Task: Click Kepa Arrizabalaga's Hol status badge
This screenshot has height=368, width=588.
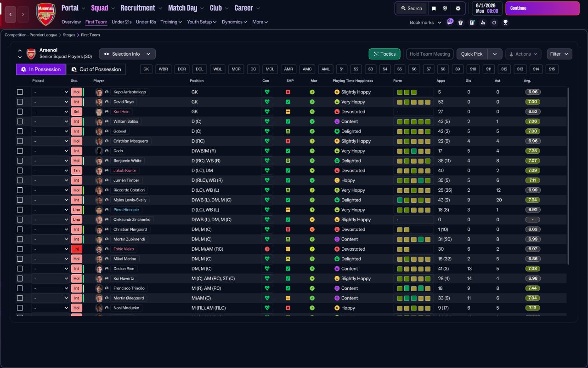Action: 77,92
